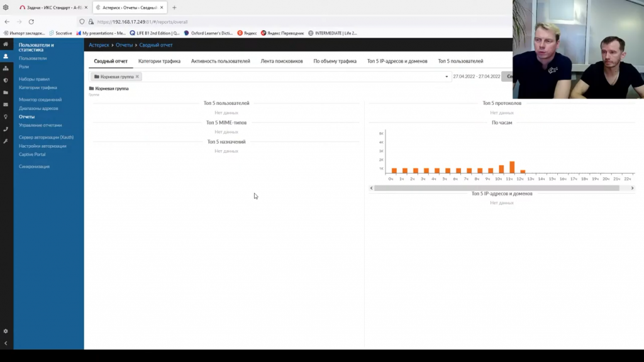Remove the 'Корневая группа' filter chip
The width and height of the screenshot is (644, 362).
point(137,77)
